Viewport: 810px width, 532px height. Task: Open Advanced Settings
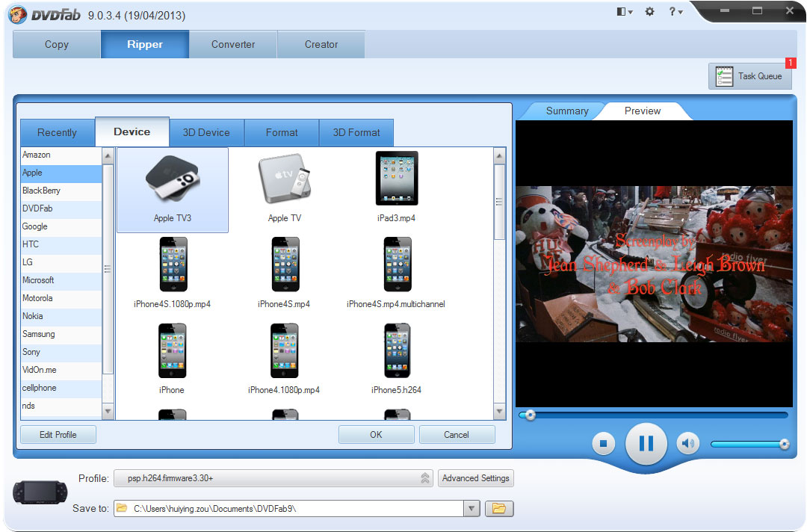tap(476, 478)
